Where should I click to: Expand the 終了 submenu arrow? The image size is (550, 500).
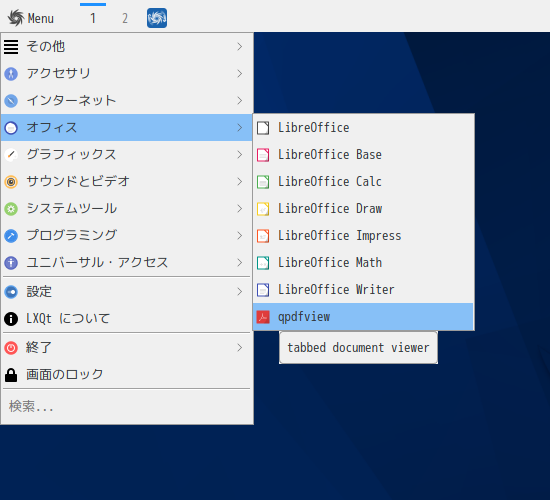pyautogui.click(x=240, y=348)
